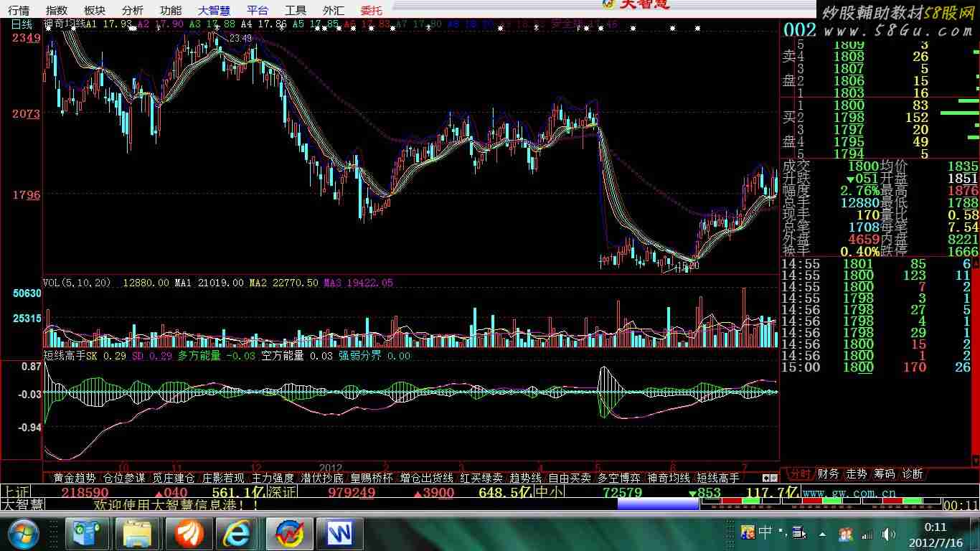The image size is (980, 551).
Task: Click the 23.49 price high marker
Action: (240, 39)
